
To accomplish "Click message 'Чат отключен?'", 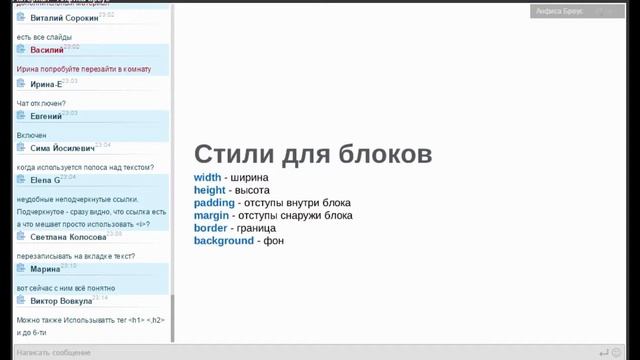I will (x=41, y=103).
